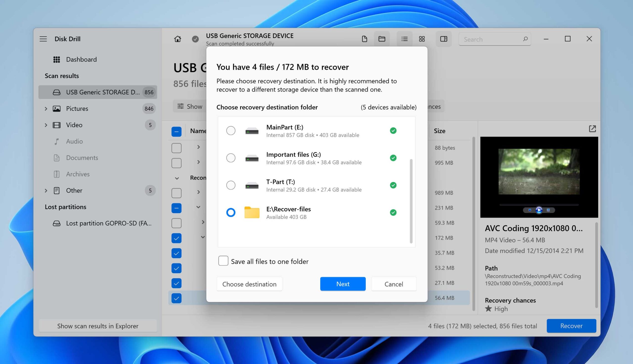This screenshot has height=364, width=633.
Task: Select list view icon
Action: click(x=404, y=39)
